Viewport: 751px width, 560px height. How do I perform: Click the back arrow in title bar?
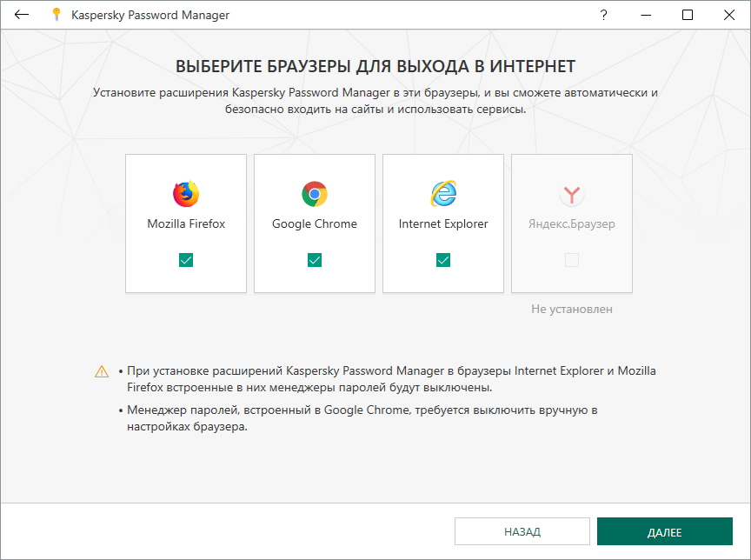point(22,15)
